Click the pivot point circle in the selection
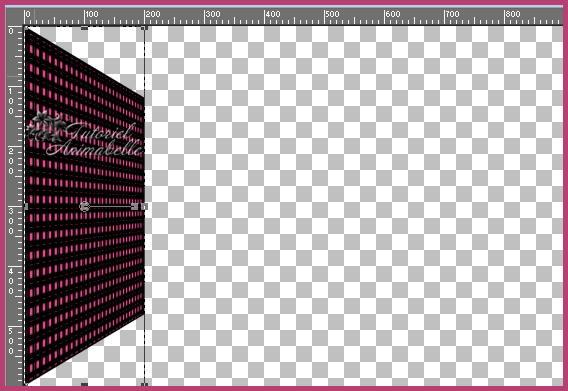This screenshot has width=568, height=391. click(x=84, y=206)
